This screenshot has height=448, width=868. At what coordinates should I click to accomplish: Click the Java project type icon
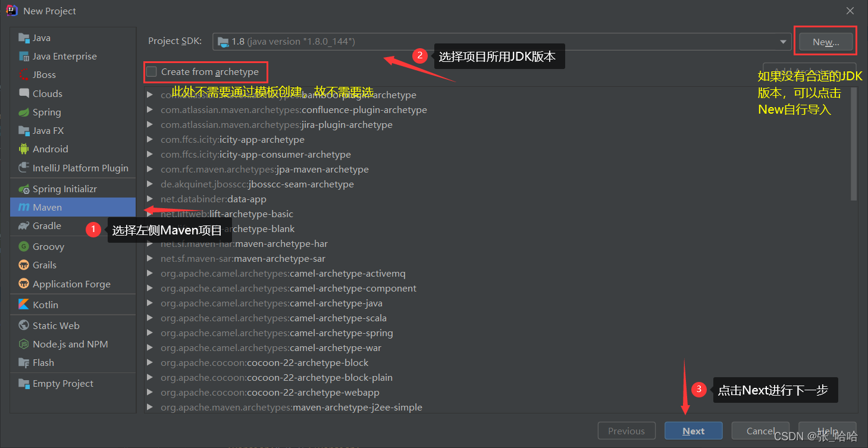24,38
